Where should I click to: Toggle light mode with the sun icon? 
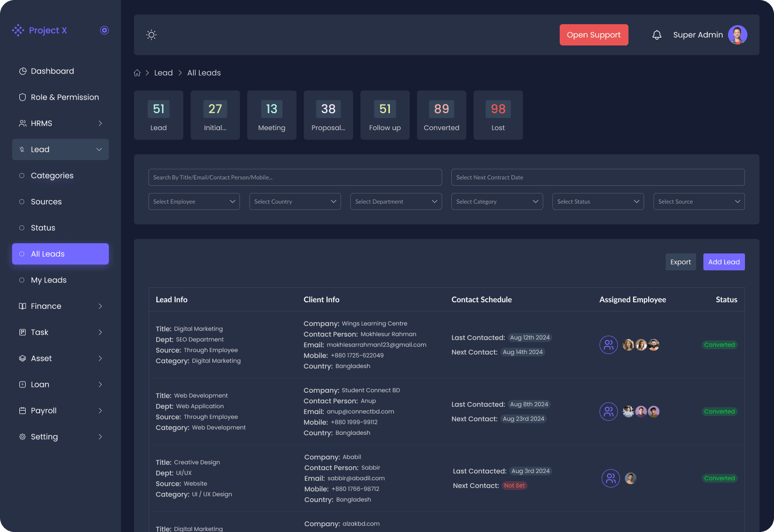151,35
